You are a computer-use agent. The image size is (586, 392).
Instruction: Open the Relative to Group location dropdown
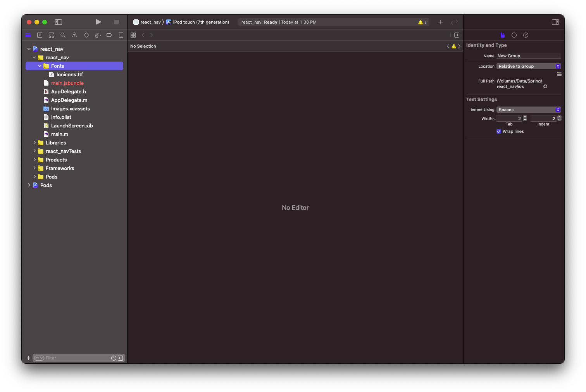[528, 66]
